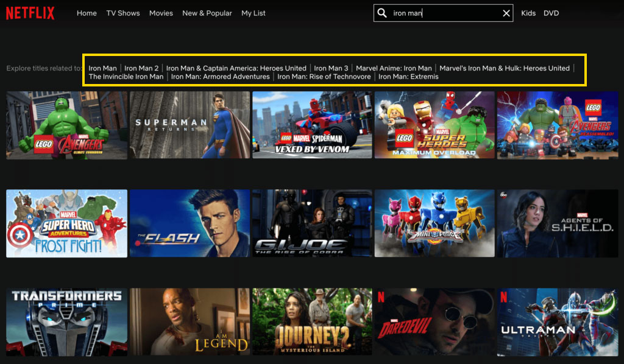Open 'Iron Man: Armored Adventures' link

[221, 77]
